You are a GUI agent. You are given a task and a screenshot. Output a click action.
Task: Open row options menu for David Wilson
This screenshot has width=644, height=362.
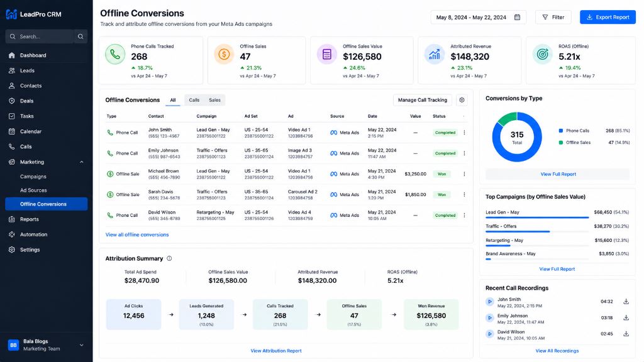465,215
